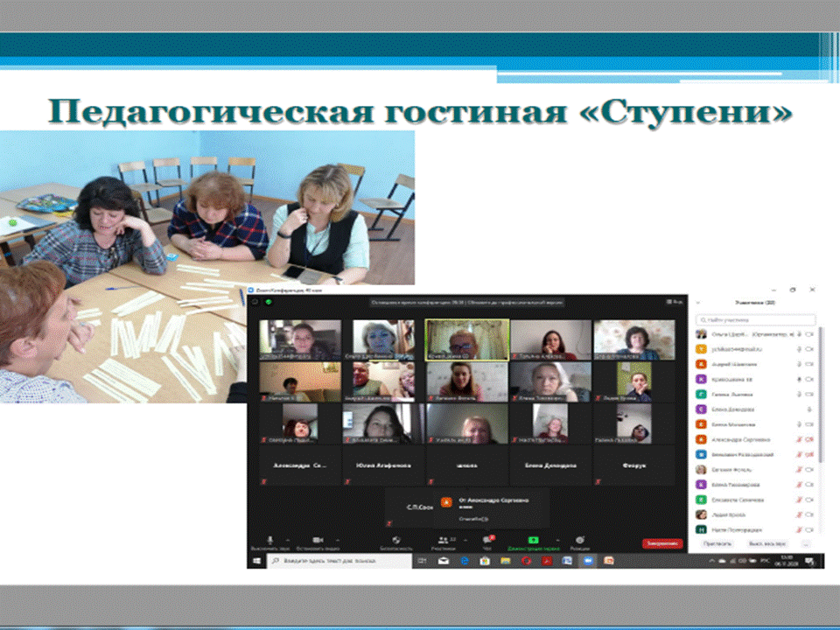Open the participants panel more options
The width and height of the screenshot is (840, 630).
[806, 543]
